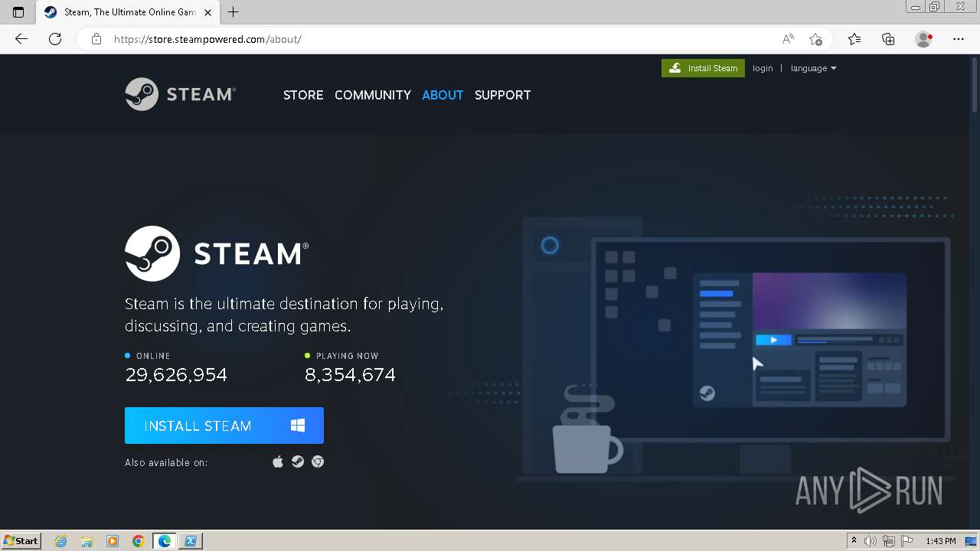Open the login link

763,68
